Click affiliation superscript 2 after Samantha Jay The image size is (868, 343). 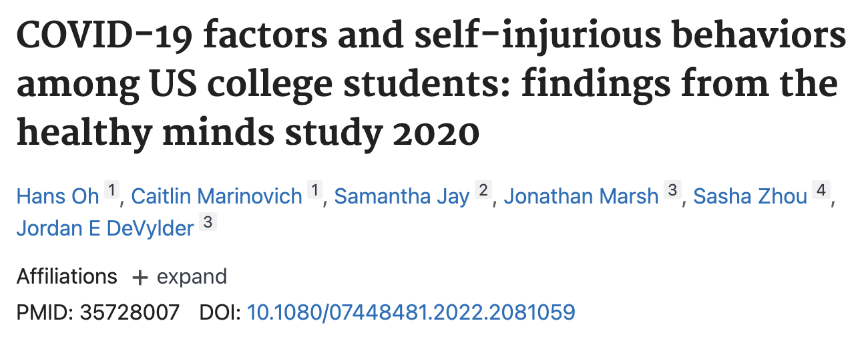click(483, 192)
